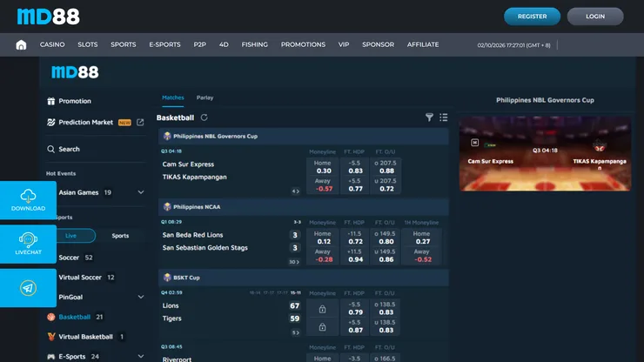Pick San Beda -11.5 handicap at 0.72
This screenshot has width=644, height=362.
[x=354, y=238]
